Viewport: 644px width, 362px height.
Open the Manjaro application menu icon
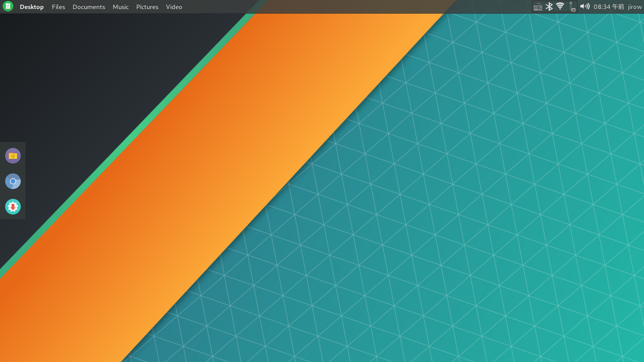point(8,7)
